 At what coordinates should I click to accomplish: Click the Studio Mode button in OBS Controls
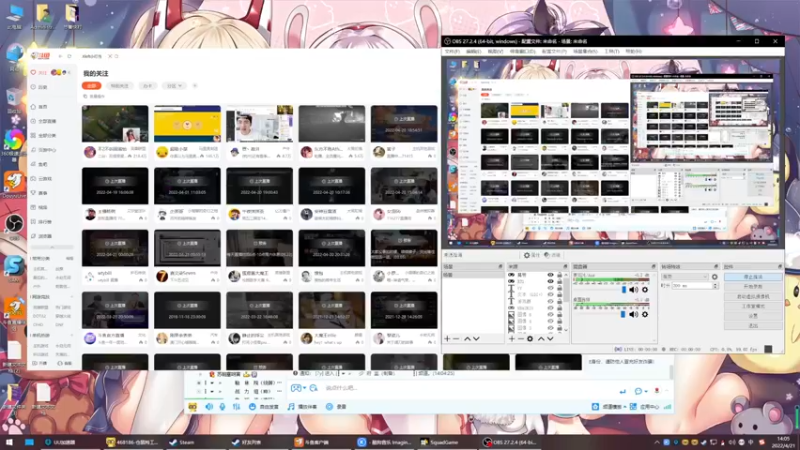pyautogui.click(x=753, y=306)
